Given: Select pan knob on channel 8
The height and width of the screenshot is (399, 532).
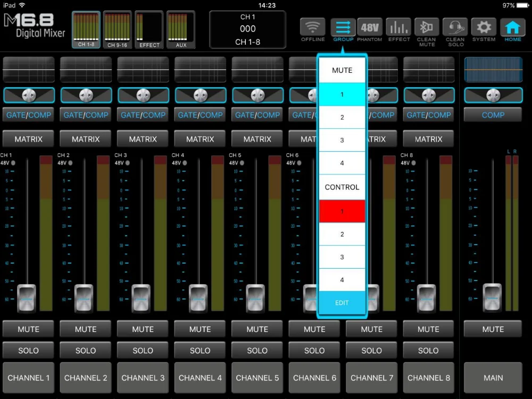Looking at the screenshot, I should click(429, 95).
